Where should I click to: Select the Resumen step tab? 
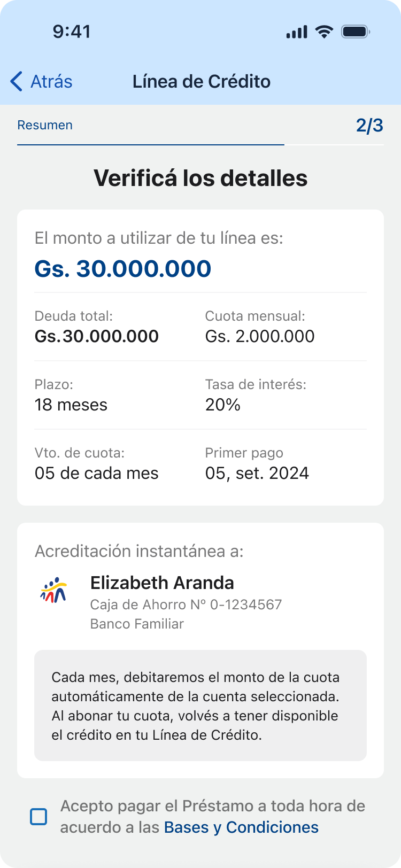pyautogui.click(x=45, y=125)
